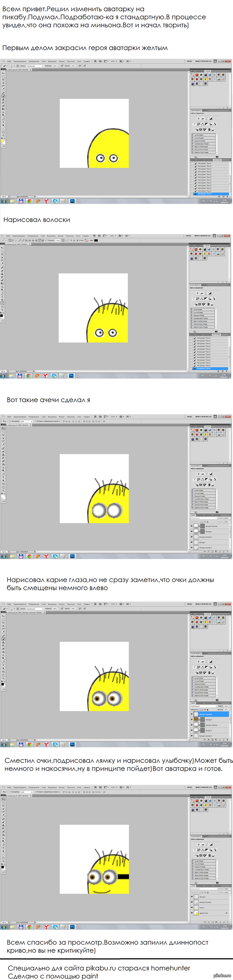Click the Skype taskbar icon in the first screenshot
233x980 pixels.
[x=55, y=201]
